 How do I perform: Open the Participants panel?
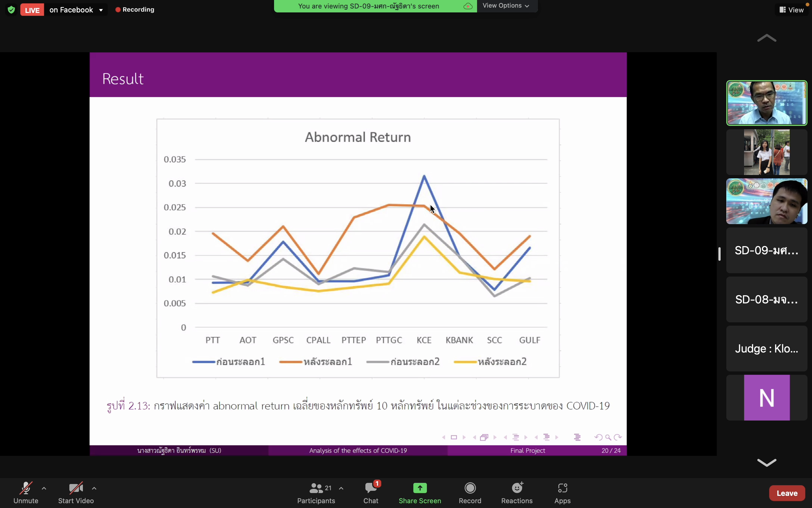click(x=316, y=493)
